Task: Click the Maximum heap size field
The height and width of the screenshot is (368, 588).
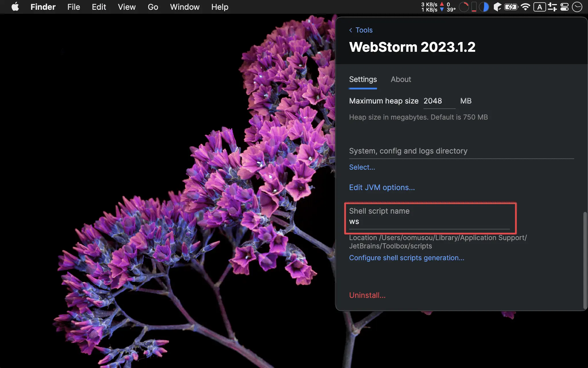Action: click(439, 101)
